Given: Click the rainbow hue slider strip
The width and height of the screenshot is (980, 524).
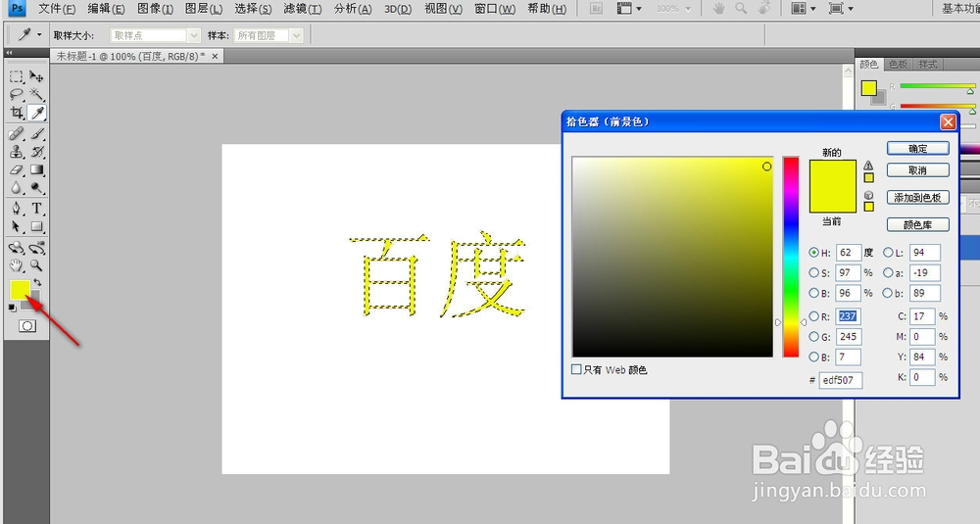Looking at the screenshot, I should pos(791,257).
